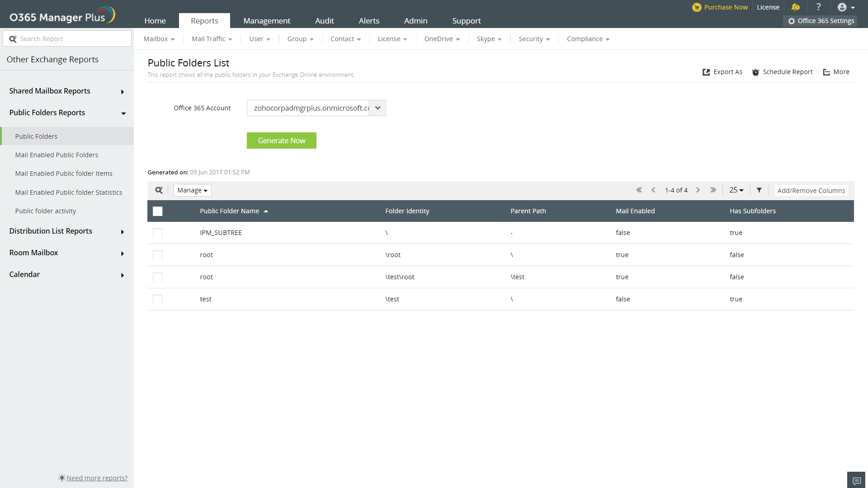Click the next page arrow
868x488 pixels.
698,190
